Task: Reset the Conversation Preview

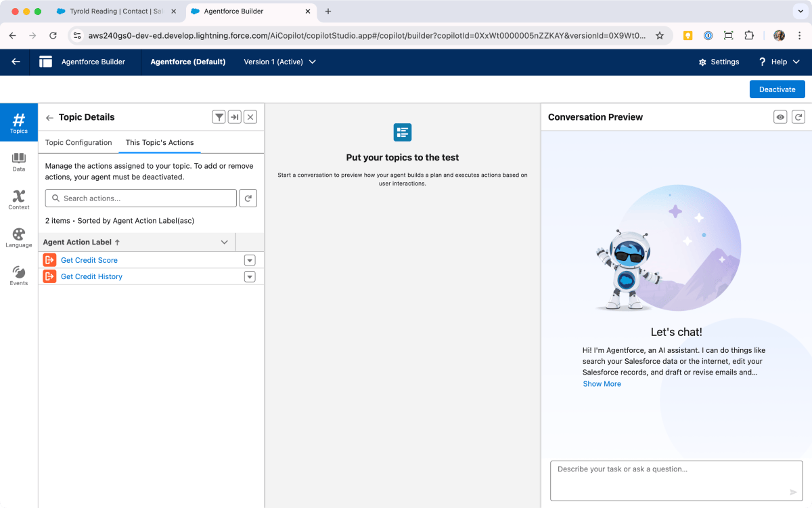Action: click(798, 117)
